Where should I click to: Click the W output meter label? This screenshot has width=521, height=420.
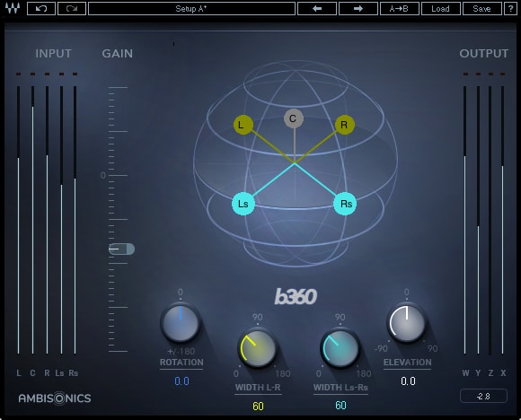[465, 373]
